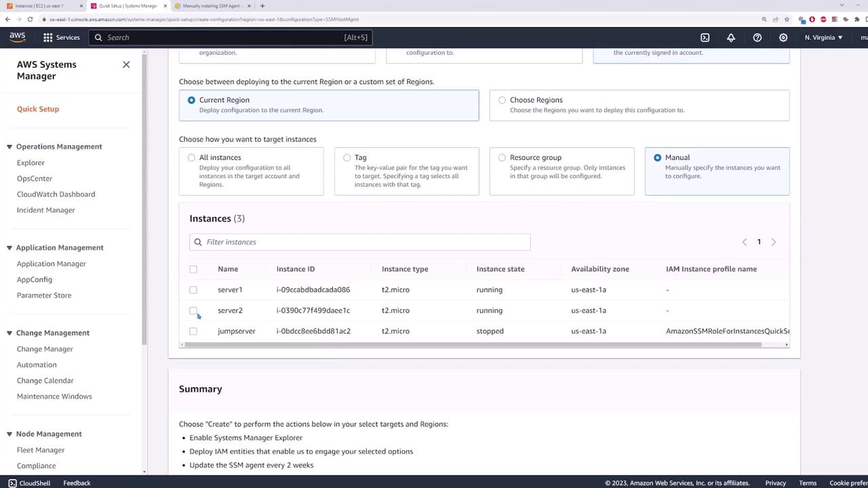Click the CloudShell icon in the footer
868x488 pixels.
tap(12, 483)
